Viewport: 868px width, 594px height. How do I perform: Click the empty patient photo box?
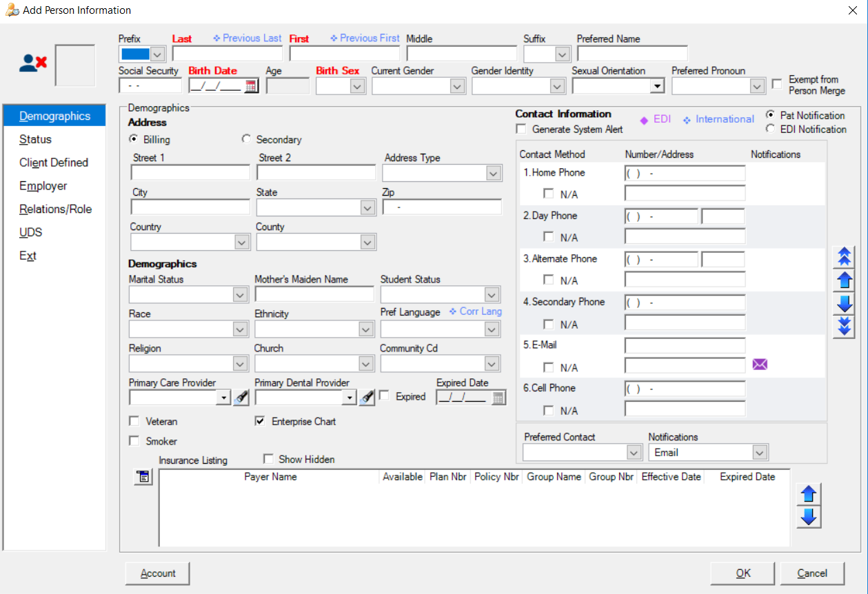[x=75, y=65]
